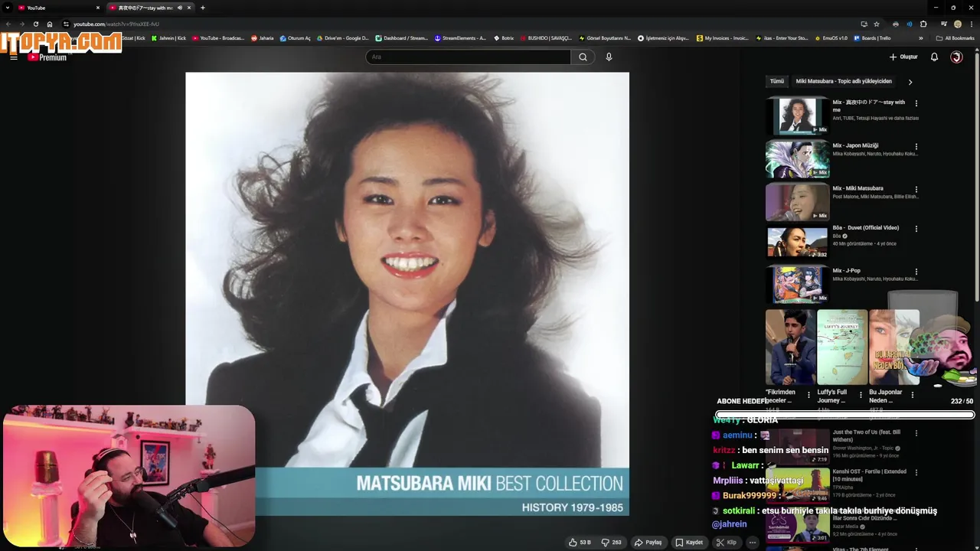Viewport: 980px width, 551px height.
Task: Open the account avatar menu
Action: 956,57
